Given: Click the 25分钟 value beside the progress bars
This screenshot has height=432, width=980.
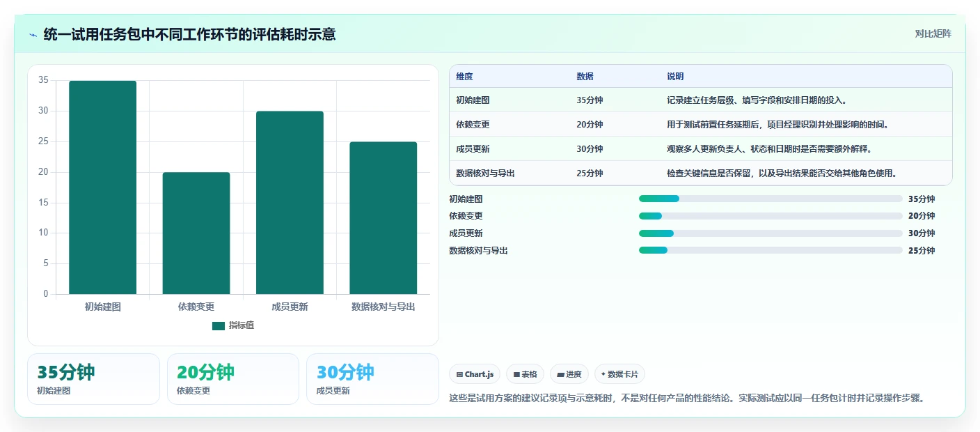Looking at the screenshot, I should click(x=922, y=250).
